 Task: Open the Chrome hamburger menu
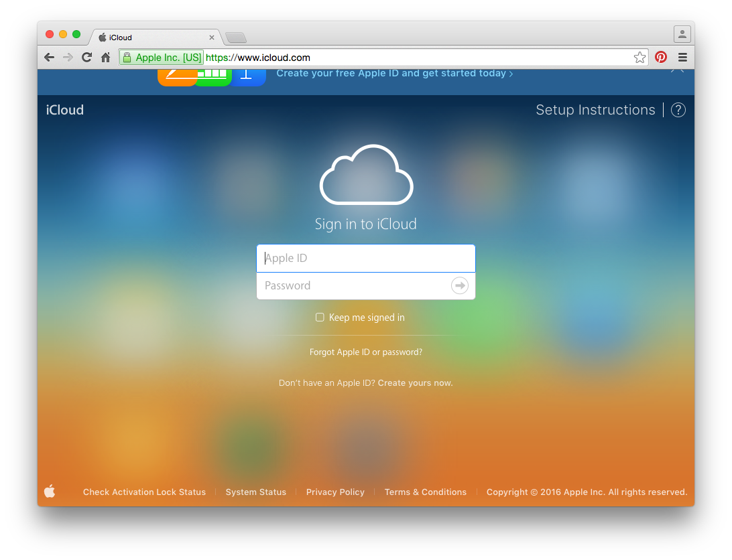click(x=682, y=58)
